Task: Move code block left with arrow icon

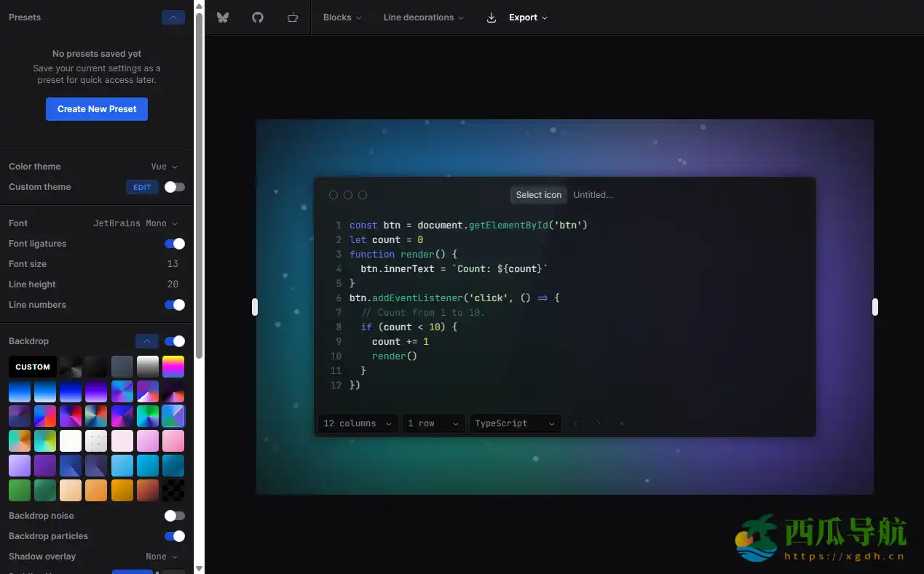Action: (x=575, y=423)
